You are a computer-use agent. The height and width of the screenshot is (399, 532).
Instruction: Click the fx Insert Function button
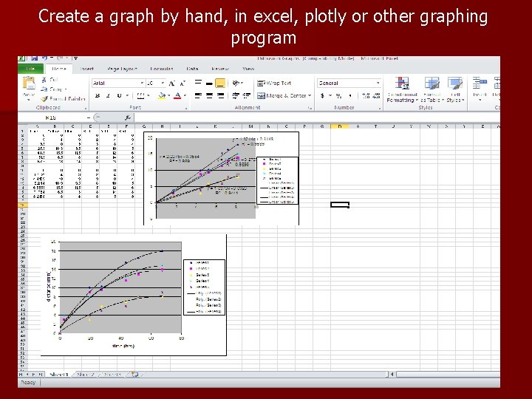[127, 117]
